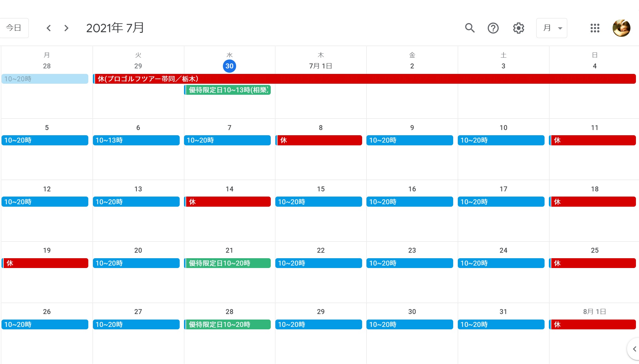Open the 10~20時 event on July 29
Viewport: 639px width, 364px height.
319,324
